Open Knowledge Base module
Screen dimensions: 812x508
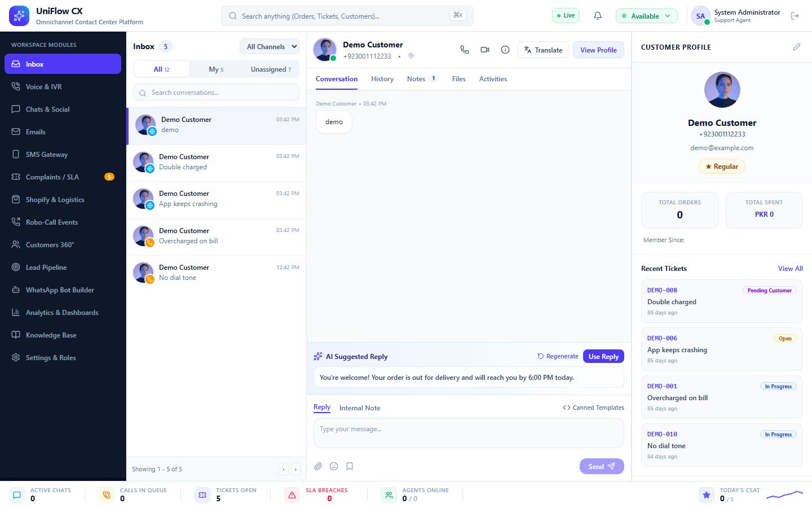(x=63, y=335)
